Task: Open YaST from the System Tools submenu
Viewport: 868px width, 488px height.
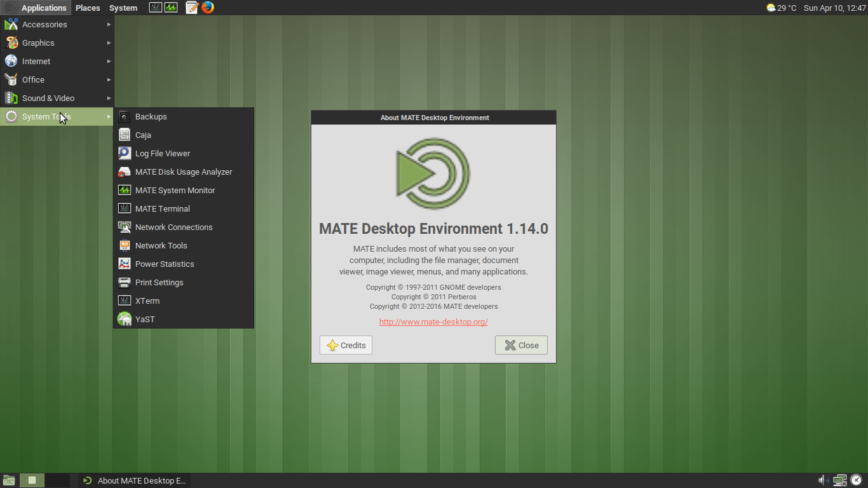Action: pos(184,320)
